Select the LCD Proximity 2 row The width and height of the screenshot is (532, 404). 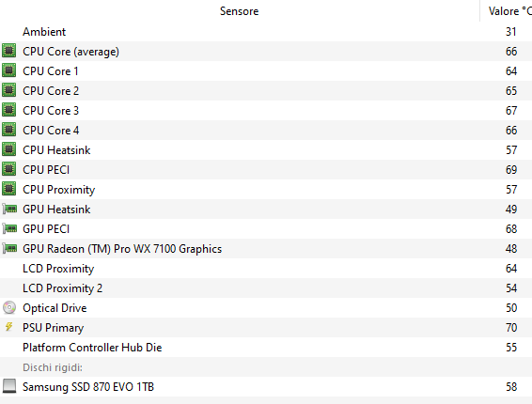(x=266, y=288)
